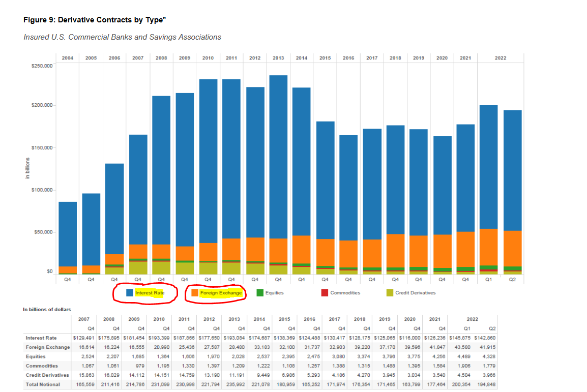Select the 'Credit Derivatives' legend label
The image size is (587, 392).
click(416, 292)
